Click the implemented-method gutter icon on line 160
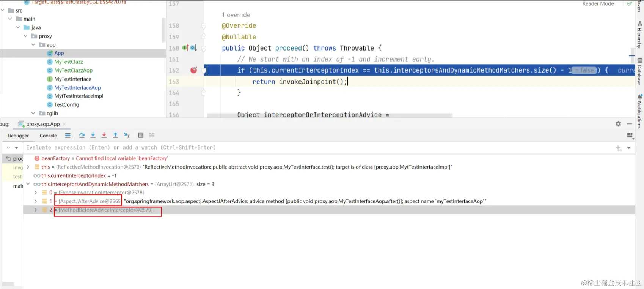Image resolution: width=644 pixels, height=289 pixels. pyautogui.click(x=185, y=48)
